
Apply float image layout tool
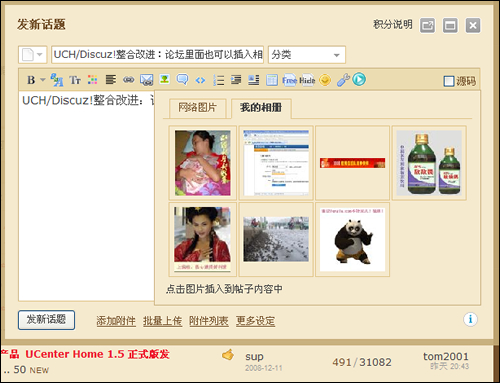[x=254, y=80]
